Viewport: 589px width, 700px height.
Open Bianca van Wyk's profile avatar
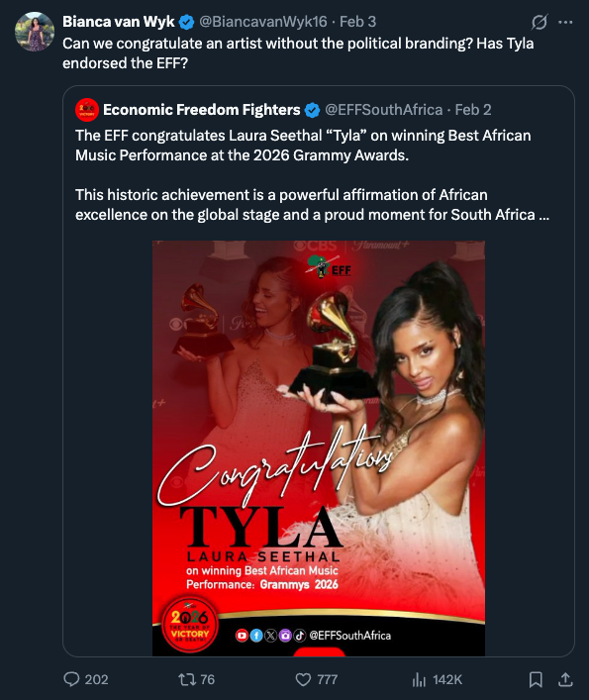[x=35, y=32]
